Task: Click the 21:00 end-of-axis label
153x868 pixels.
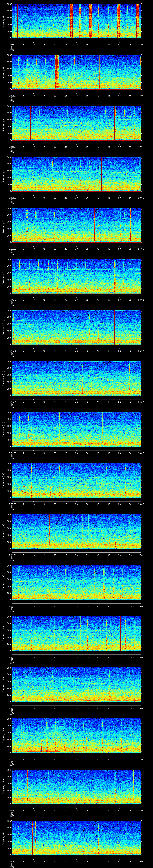Action: coord(141,249)
